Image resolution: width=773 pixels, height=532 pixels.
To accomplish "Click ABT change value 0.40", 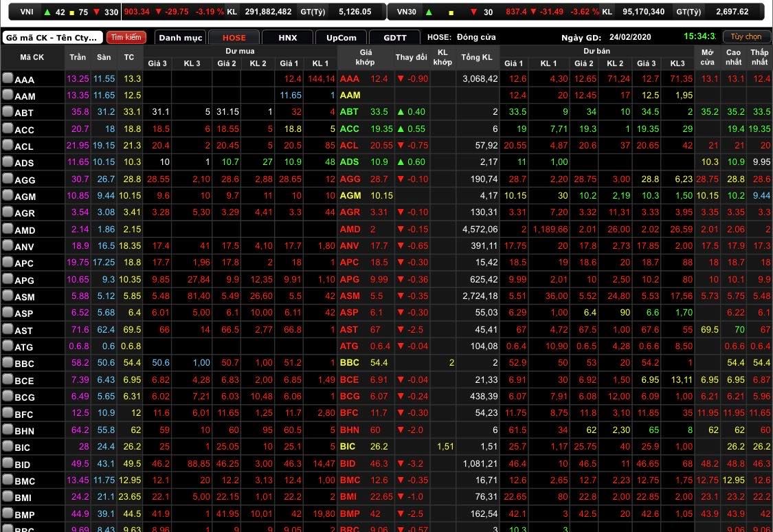I will [416, 112].
